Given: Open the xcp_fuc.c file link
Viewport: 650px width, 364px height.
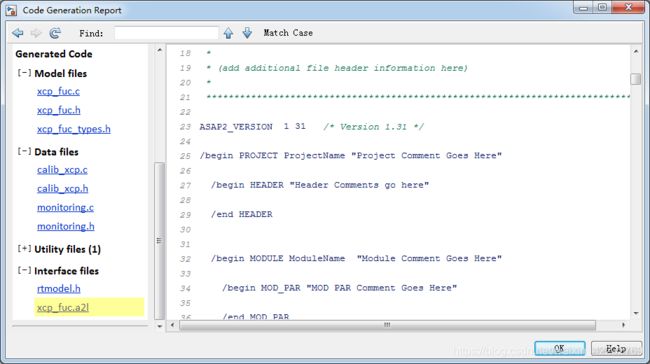Looking at the screenshot, I should point(58,91).
